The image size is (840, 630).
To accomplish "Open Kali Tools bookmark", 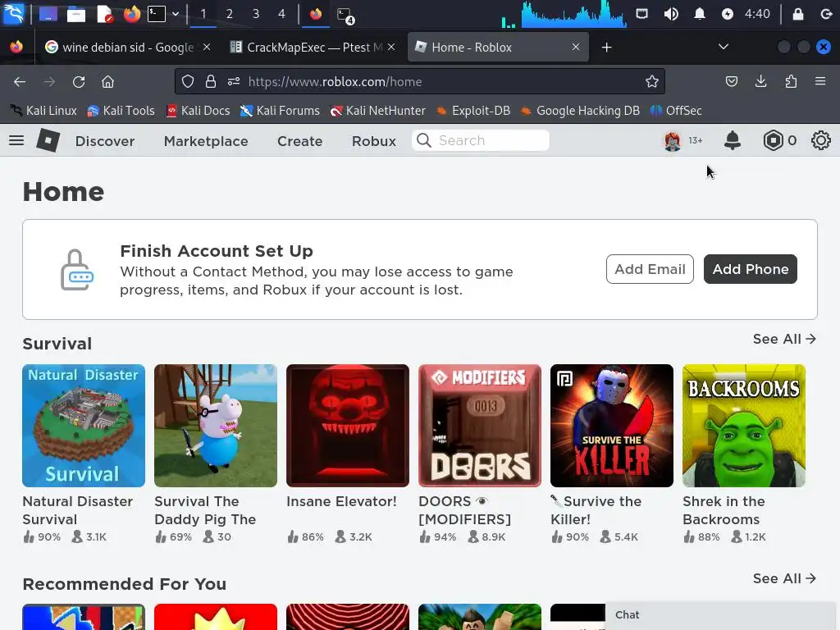I will [121, 111].
